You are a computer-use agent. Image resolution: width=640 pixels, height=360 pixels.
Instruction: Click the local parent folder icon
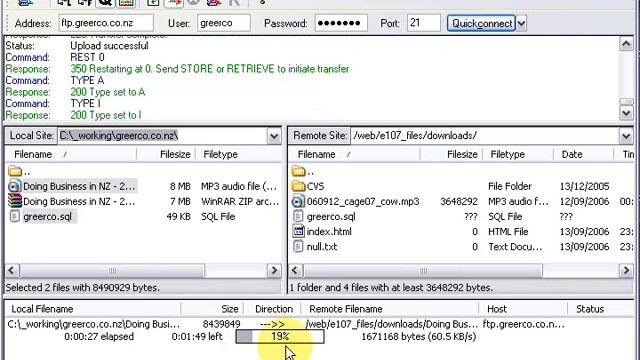coord(15,171)
